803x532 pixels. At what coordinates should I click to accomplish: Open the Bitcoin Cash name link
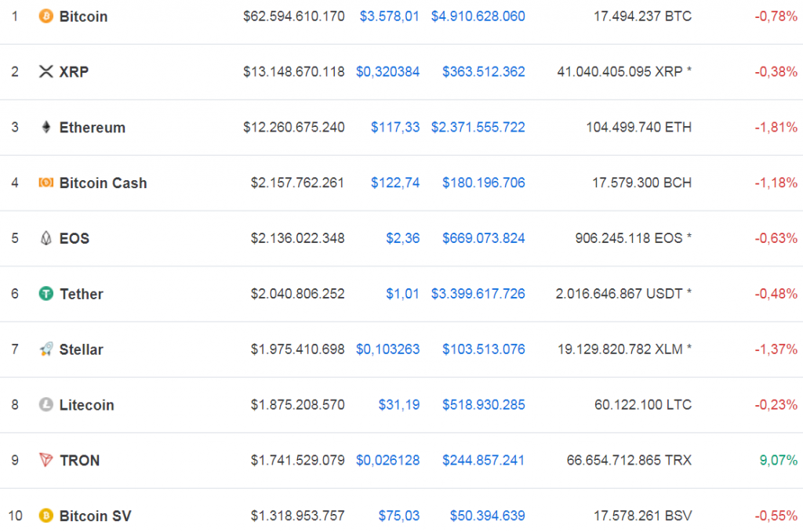pos(103,183)
